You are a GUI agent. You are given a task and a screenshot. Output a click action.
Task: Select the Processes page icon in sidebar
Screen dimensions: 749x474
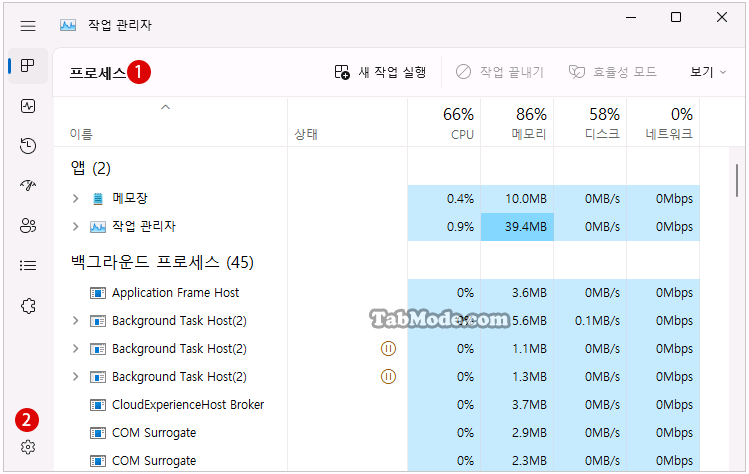pos(28,65)
